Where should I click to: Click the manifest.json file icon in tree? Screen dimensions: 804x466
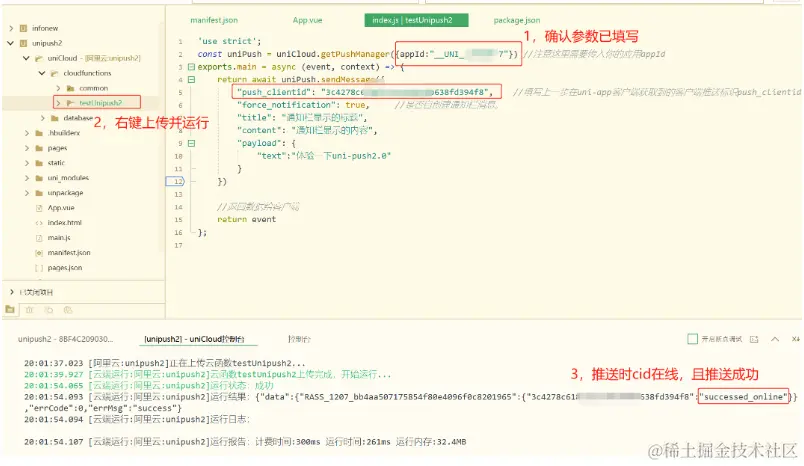click(x=39, y=253)
